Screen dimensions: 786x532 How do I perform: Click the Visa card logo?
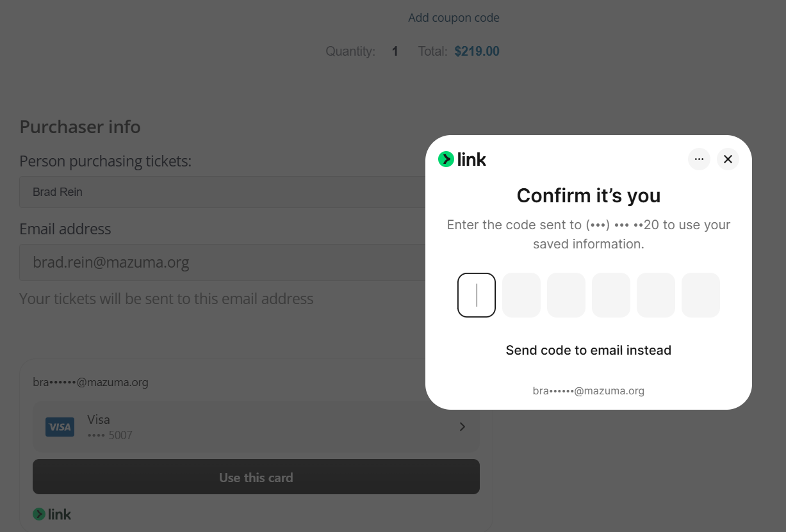tap(60, 427)
